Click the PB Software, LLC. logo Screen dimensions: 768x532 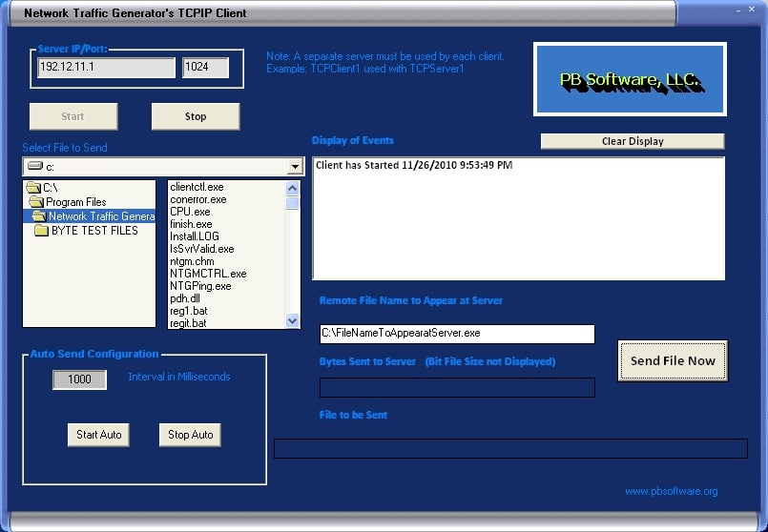pyautogui.click(x=630, y=79)
